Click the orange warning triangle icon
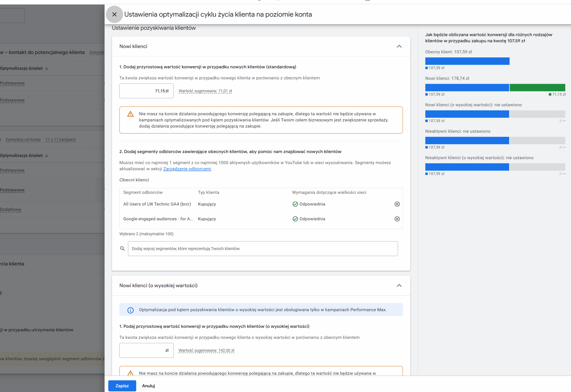This screenshot has height=392, width=571. 130,114
